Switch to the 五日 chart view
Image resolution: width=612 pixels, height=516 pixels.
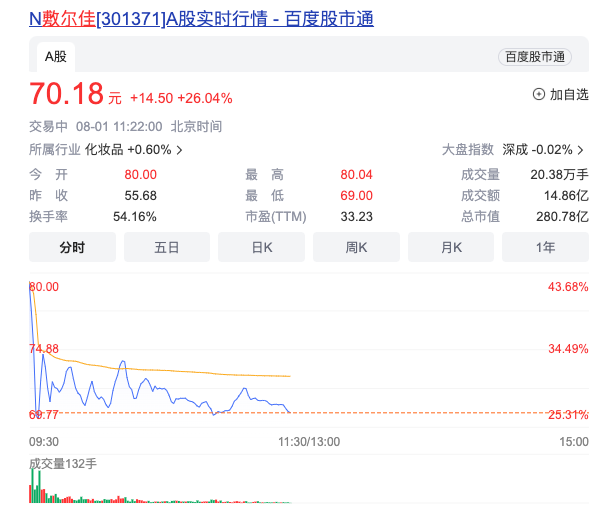[x=167, y=247]
